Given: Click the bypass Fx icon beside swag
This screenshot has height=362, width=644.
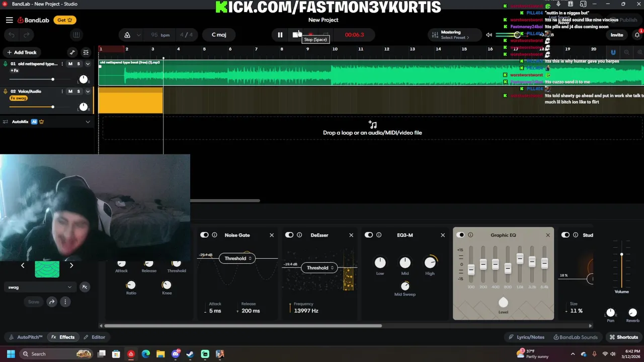Looking at the screenshot, I should click(x=85, y=287).
